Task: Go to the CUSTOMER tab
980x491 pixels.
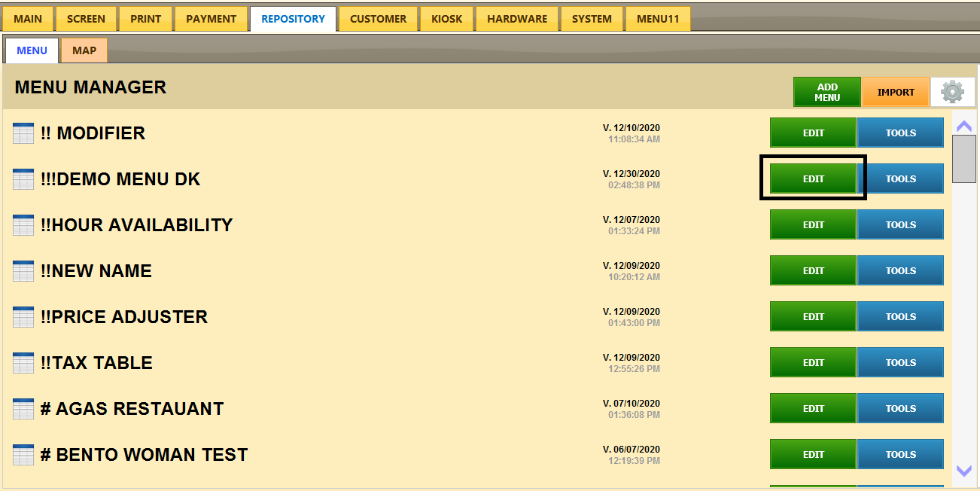Action: tap(378, 19)
